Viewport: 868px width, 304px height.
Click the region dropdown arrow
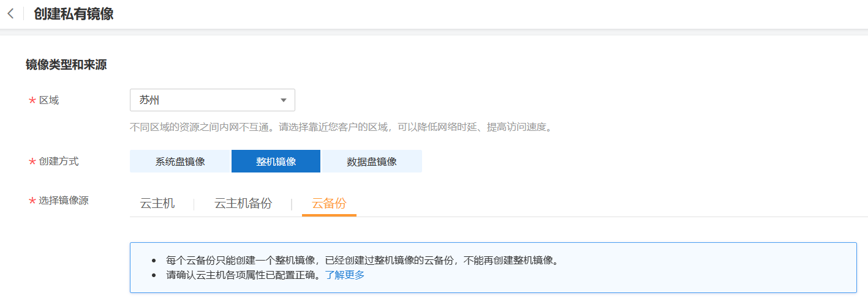(283, 100)
